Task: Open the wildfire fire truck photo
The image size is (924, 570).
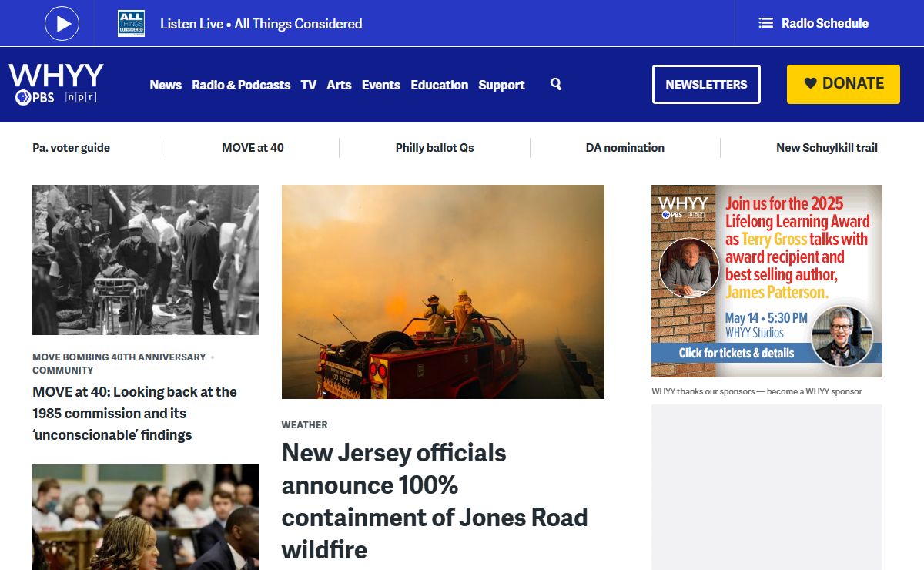Action: click(x=443, y=292)
